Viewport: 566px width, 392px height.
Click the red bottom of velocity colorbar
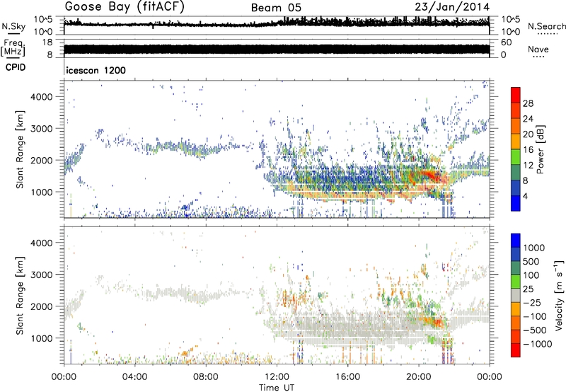[516, 350]
